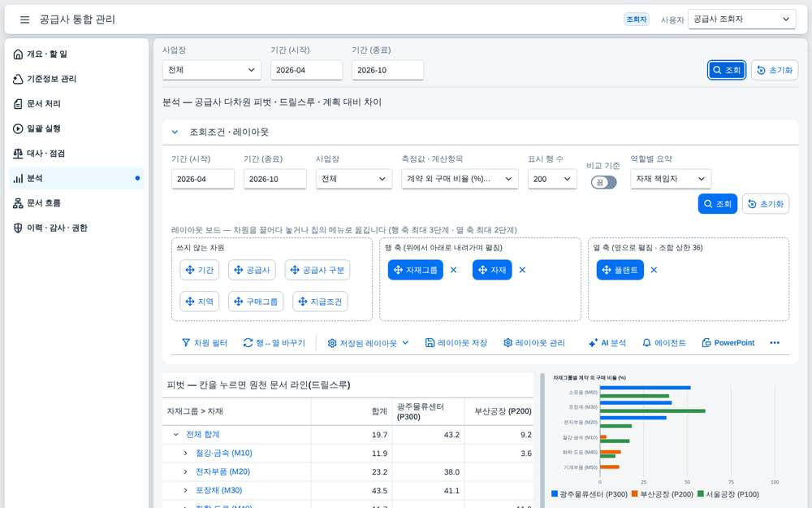
Task: Toggle 비교 기준 switch
Action: (604, 182)
